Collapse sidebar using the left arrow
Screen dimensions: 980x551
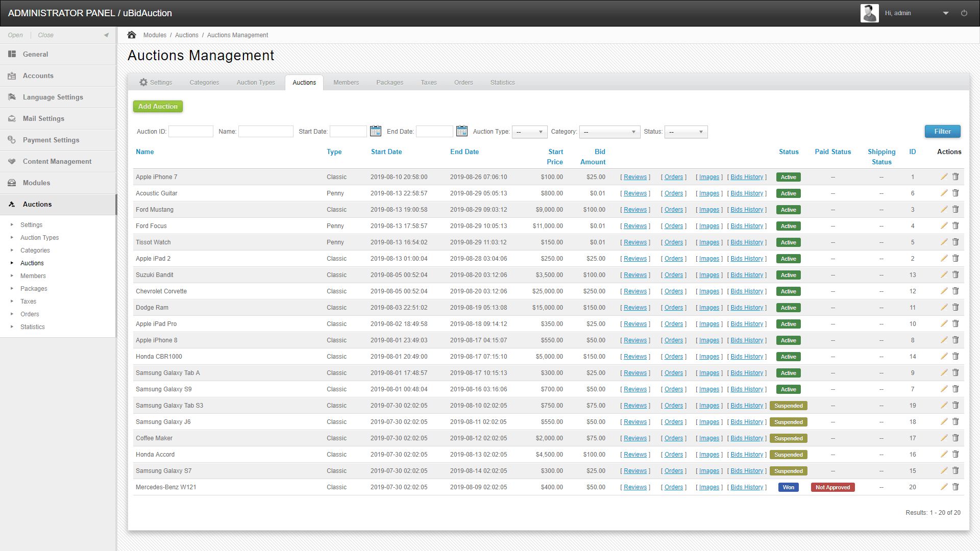pyautogui.click(x=106, y=35)
